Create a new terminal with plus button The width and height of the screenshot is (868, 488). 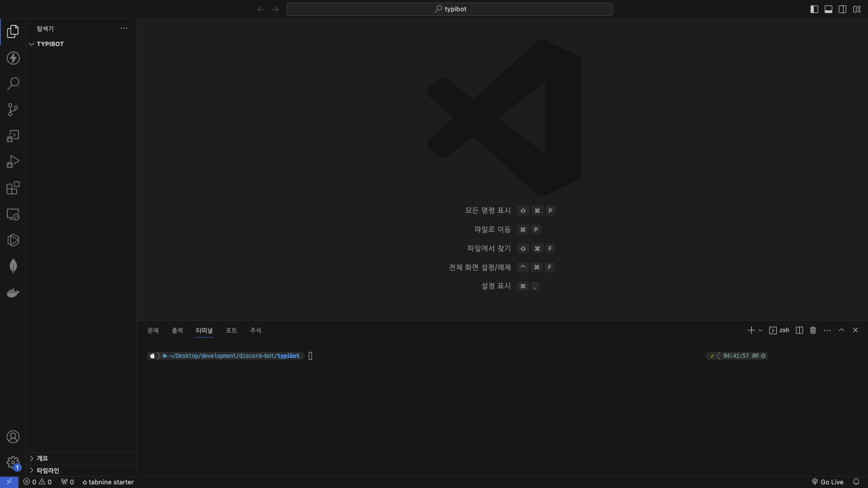pyautogui.click(x=751, y=330)
